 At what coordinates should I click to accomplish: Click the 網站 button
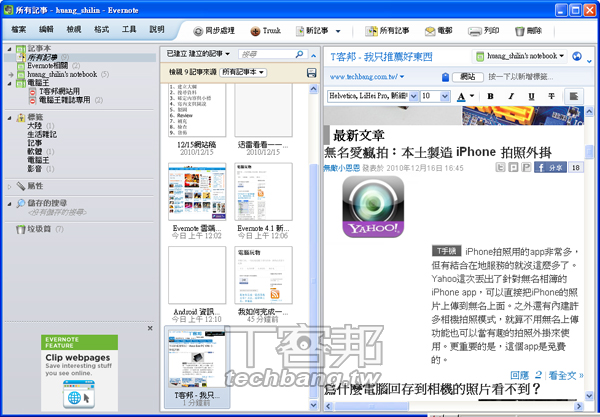pyautogui.click(x=467, y=77)
